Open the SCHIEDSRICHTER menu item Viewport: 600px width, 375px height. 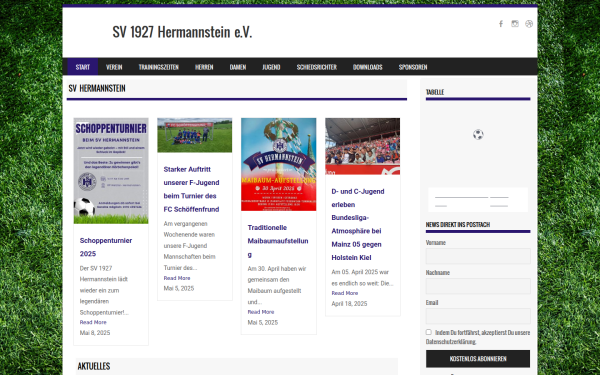316,67
